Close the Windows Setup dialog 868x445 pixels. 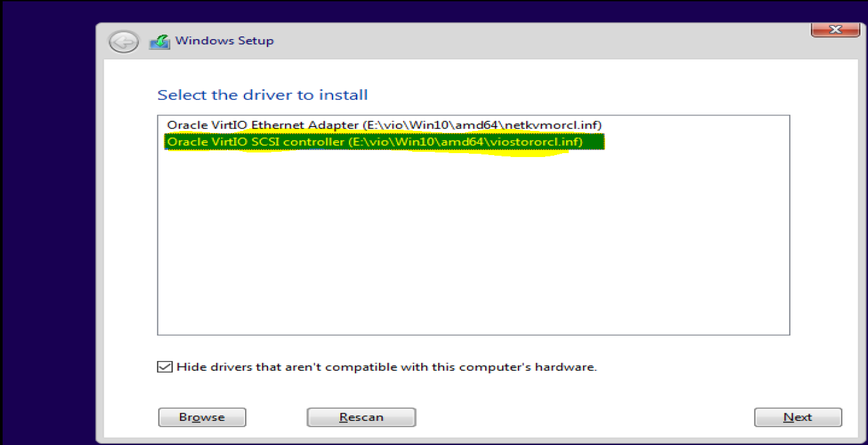pyautogui.click(x=834, y=29)
